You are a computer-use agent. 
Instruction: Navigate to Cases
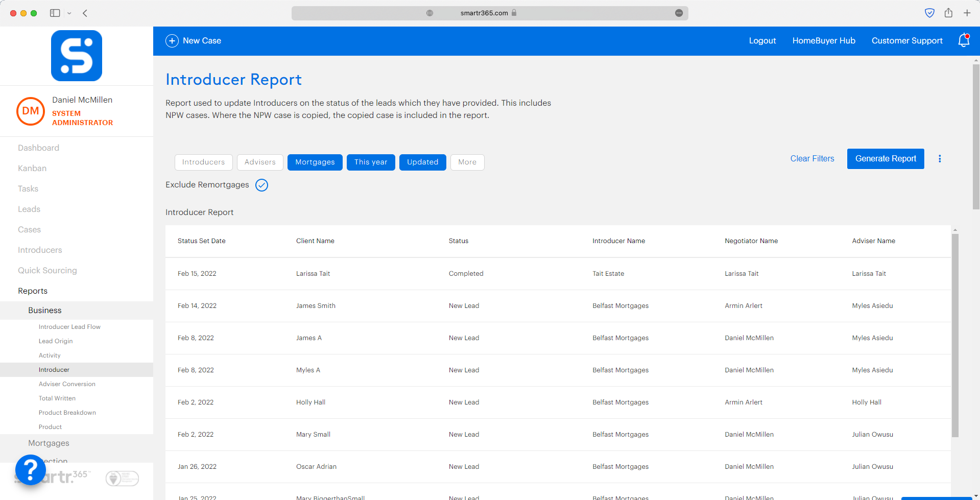coord(30,230)
